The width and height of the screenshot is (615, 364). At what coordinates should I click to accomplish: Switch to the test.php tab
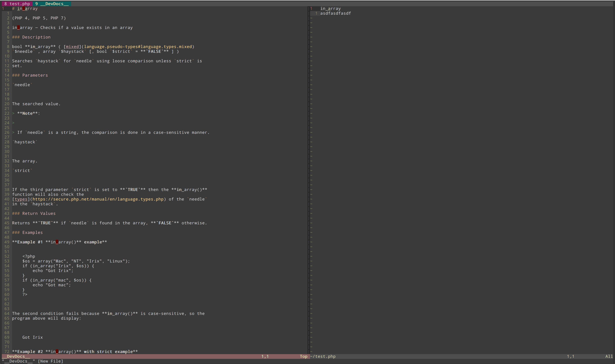click(x=17, y=4)
